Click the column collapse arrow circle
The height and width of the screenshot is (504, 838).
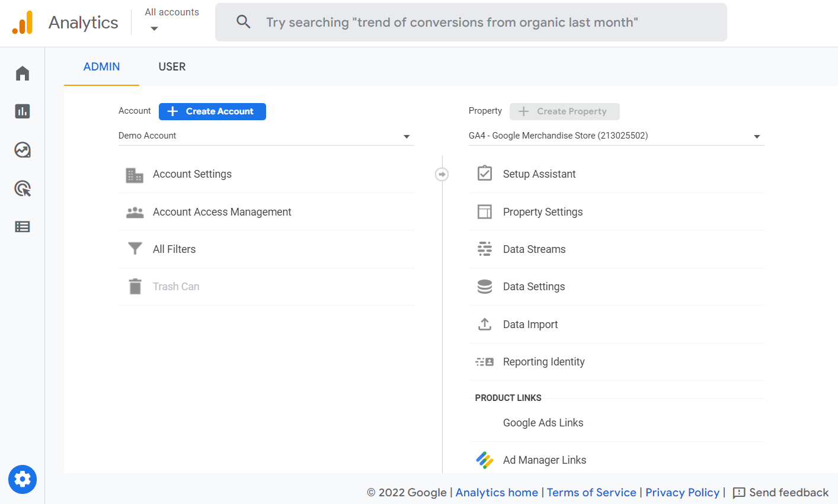(x=442, y=174)
